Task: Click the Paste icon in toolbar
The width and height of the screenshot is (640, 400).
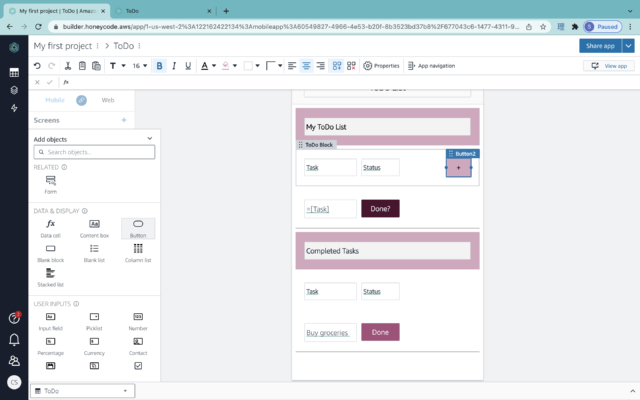Action: click(x=96, y=66)
